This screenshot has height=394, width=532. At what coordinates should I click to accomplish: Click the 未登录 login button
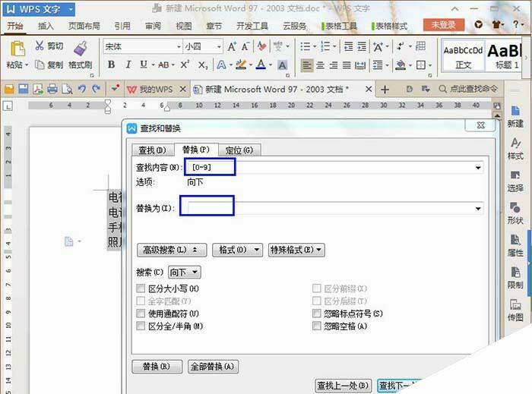coord(443,25)
